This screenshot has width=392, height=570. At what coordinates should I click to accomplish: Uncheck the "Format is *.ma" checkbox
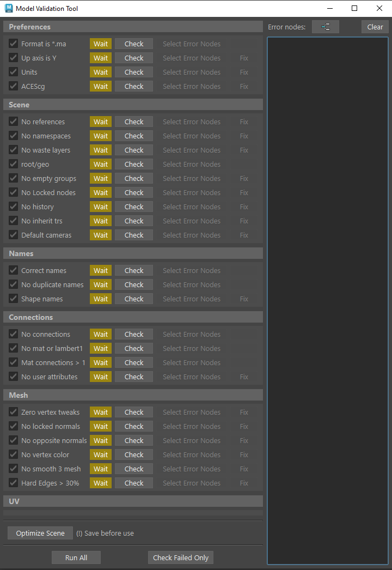point(14,44)
